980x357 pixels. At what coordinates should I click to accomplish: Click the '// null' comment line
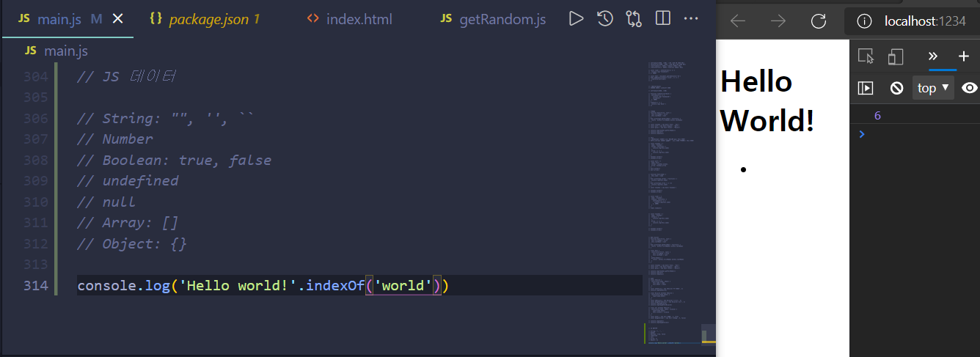tap(106, 202)
